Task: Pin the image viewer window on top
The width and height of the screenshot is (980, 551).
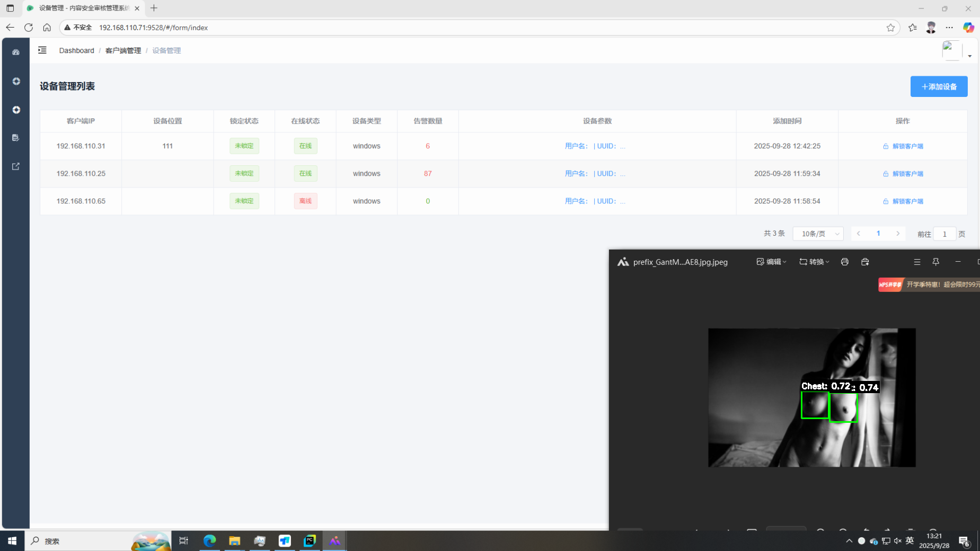Action: [936, 262]
